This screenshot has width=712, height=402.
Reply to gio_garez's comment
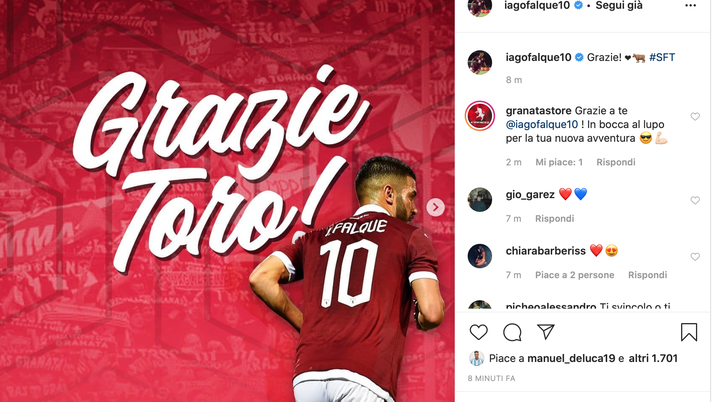[x=554, y=218]
